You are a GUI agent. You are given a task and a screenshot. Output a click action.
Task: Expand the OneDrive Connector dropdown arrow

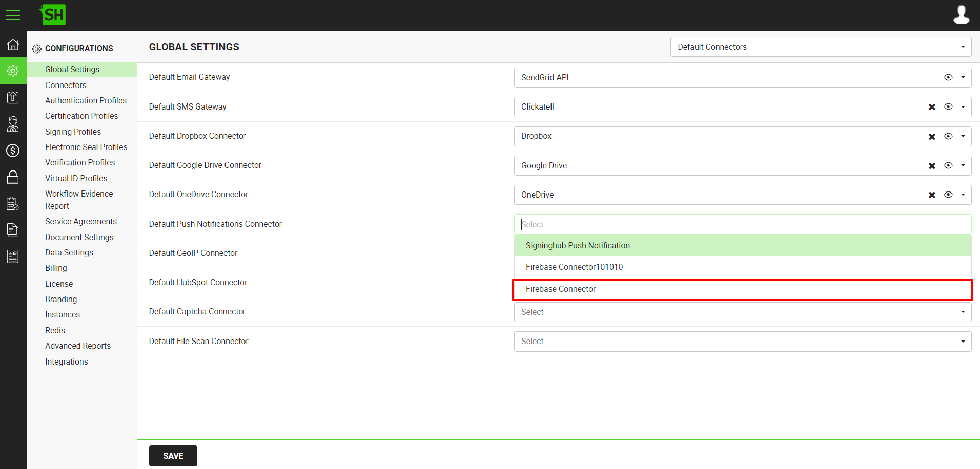pyautogui.click(x=963, y=195)
